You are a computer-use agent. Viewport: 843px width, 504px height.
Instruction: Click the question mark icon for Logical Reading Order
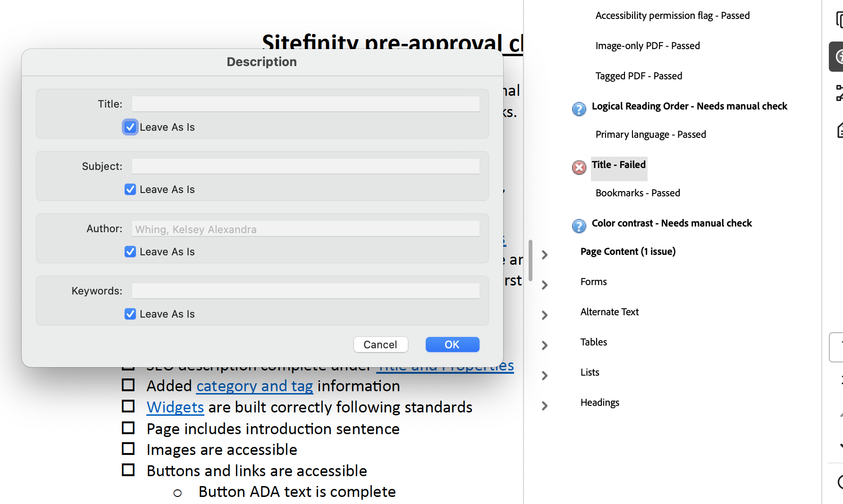pyautogui.click(x=579, y=109)
